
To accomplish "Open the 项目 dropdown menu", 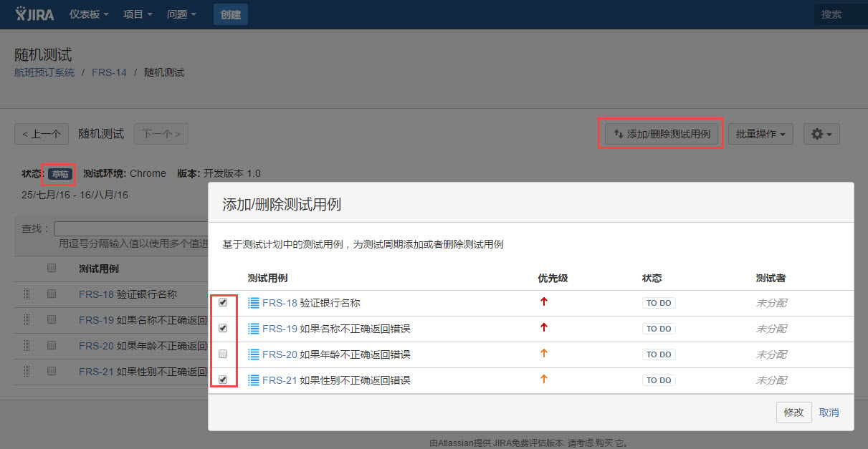I will pos(138,14).
